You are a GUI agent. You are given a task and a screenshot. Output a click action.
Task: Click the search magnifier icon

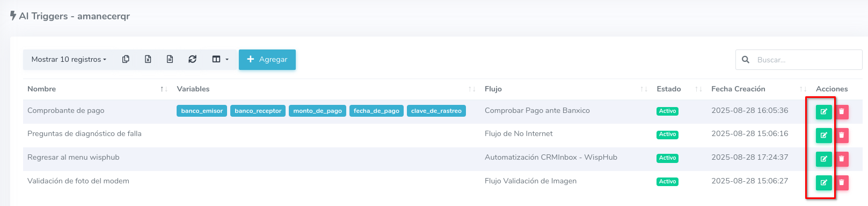point(746,60)
